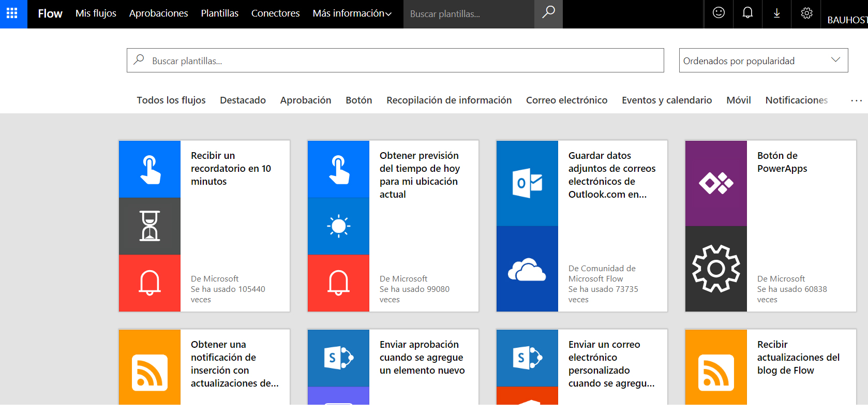
Task: Select 'Recopilación de información' tab
Action: (x=449, y=100)
